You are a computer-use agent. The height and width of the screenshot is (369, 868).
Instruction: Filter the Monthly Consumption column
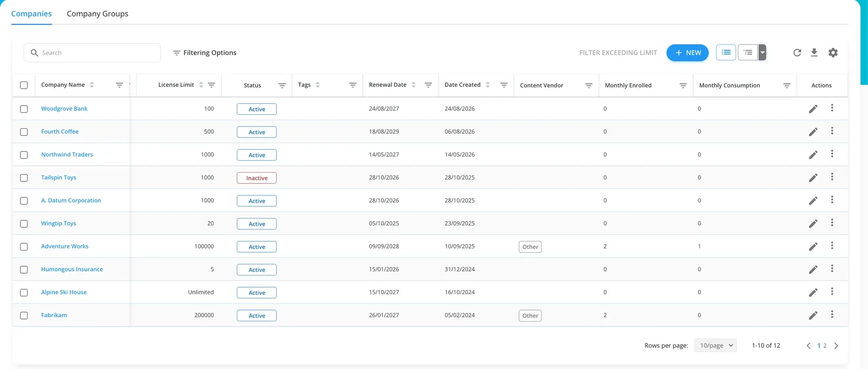pos(787,85)
